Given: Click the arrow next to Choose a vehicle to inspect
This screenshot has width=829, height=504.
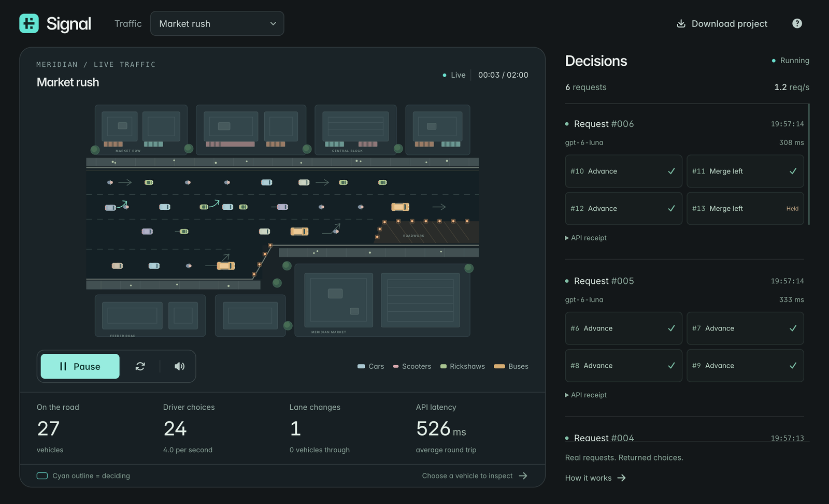Looking at the screenshot, I should tap(523, 476).
